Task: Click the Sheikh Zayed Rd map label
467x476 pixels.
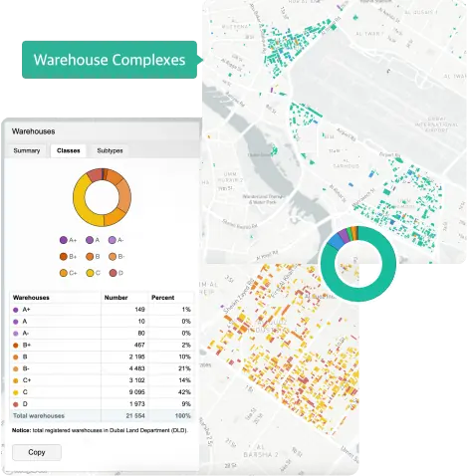Action: coord(238,297)
